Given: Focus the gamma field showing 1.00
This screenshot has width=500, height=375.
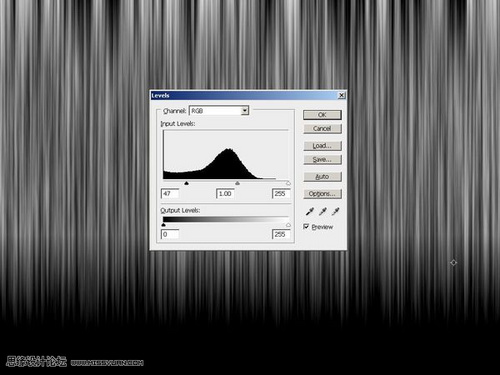Looking at the screenshot, I should coord(225,194).
